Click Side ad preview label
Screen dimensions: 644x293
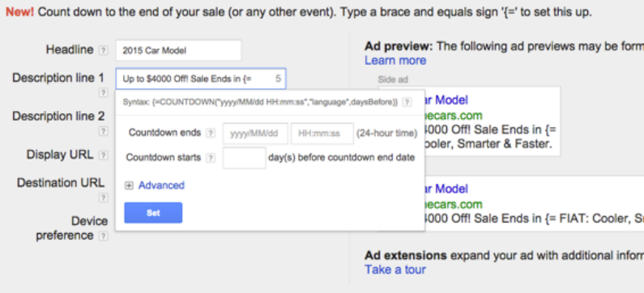click(x=393, y=79)
